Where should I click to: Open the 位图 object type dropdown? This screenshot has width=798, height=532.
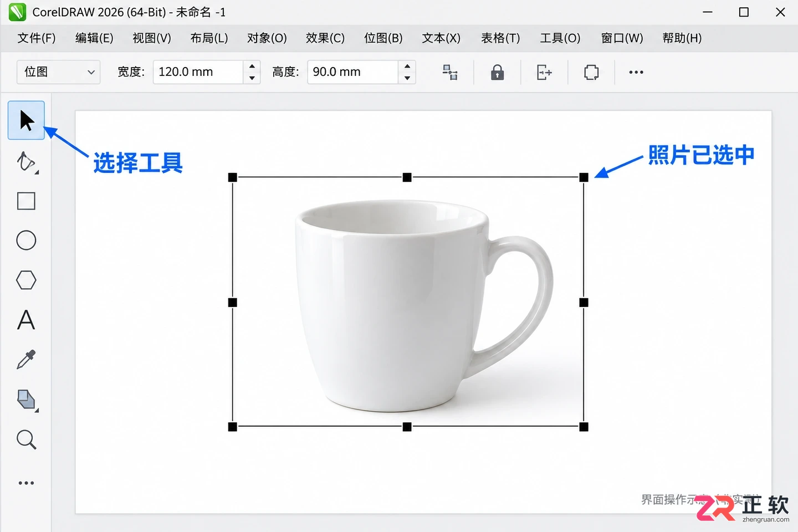coord(59,72)
